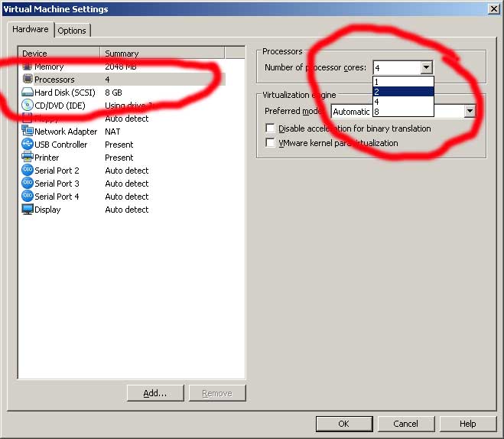
Task: Click the Memory device icon
Action: (28, 67)
